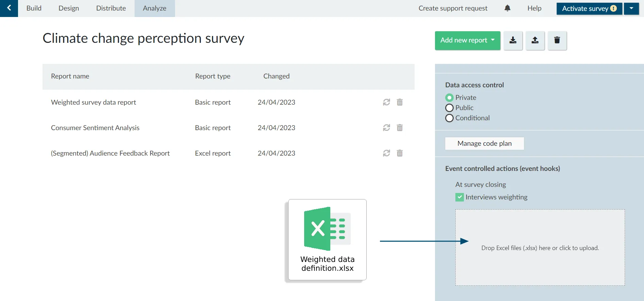644x301 pixels.
Task: Click the trash icon beside Add new report
Action: [557, 40]
